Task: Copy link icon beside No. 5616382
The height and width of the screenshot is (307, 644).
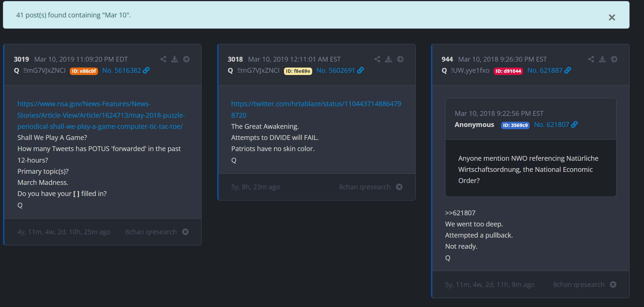Action: tap(146, 70)
